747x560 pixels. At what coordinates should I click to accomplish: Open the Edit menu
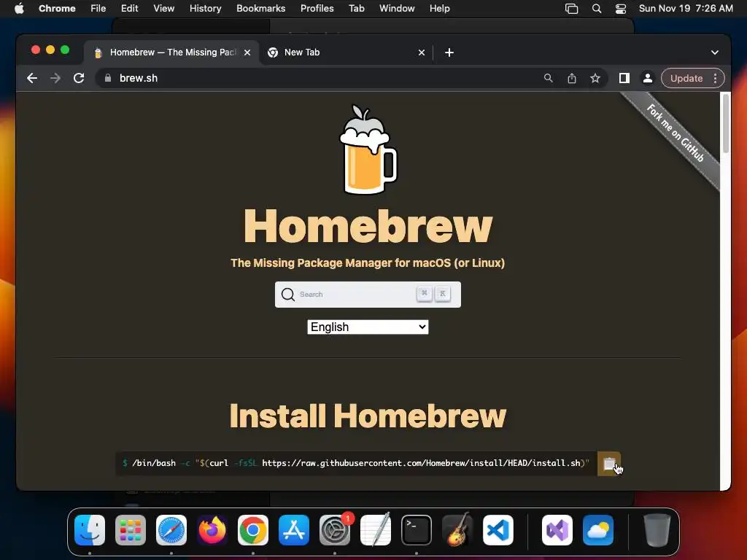129,8
